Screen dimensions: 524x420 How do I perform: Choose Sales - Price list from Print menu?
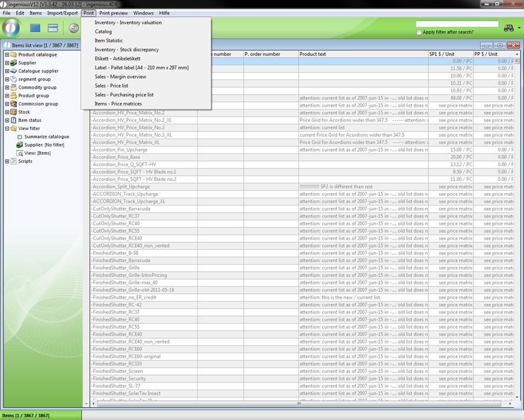pyautogui.click(x=111, y=86)
